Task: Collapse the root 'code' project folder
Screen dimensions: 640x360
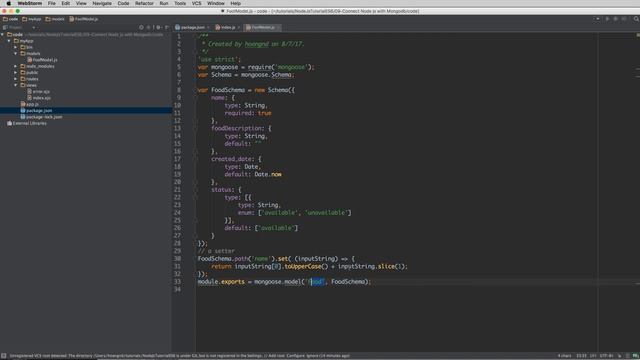Action: (3, 35)
